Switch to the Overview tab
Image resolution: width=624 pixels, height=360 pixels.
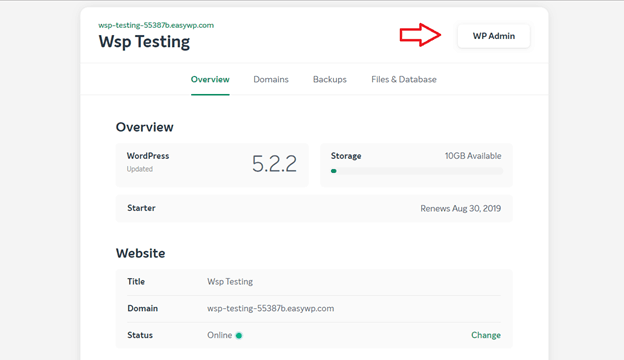(x=210, y=79)
